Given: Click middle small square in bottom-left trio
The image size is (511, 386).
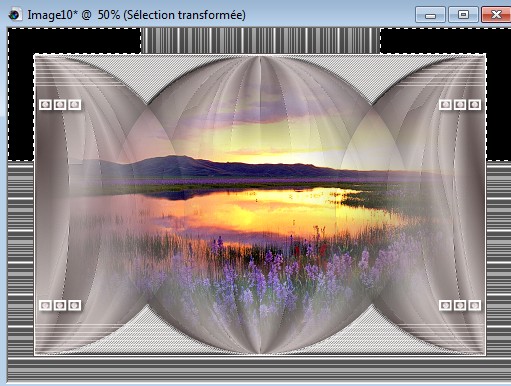Looking at the screenshot, I should click(x=60, y=305).
